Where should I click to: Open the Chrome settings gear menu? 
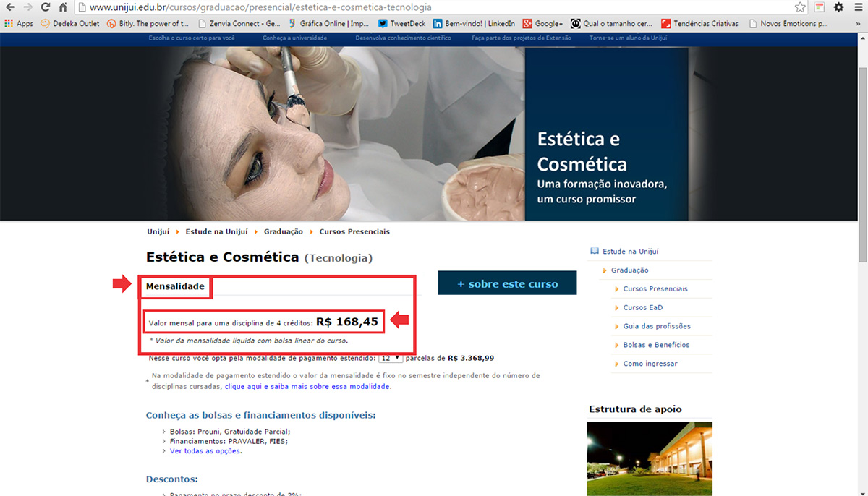tap(838, 7)
